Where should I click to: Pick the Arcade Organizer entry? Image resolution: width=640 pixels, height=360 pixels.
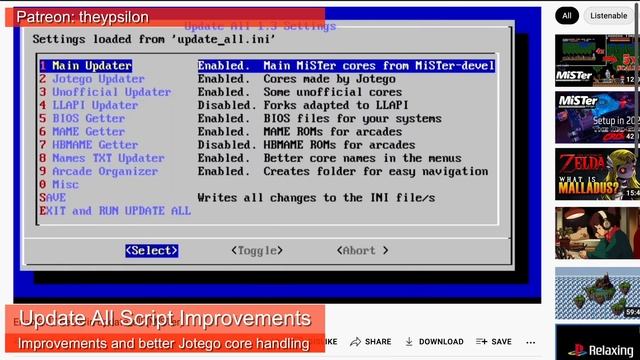pyautogui.click(x=99, y=171)
